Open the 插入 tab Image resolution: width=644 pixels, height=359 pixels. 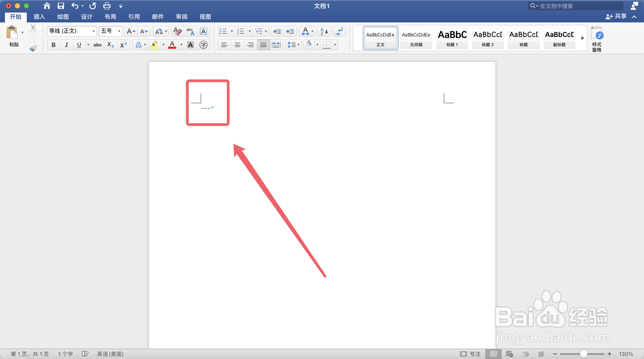pos(39,17)
